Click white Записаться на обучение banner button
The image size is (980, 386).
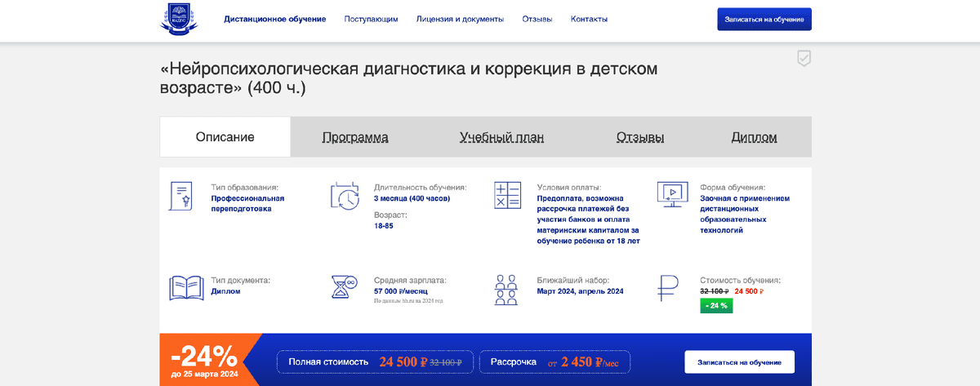pos(739,362)
